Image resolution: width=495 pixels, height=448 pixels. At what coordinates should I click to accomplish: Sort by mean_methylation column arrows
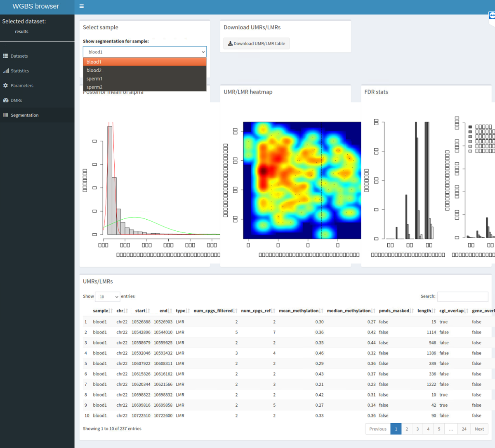321,311
